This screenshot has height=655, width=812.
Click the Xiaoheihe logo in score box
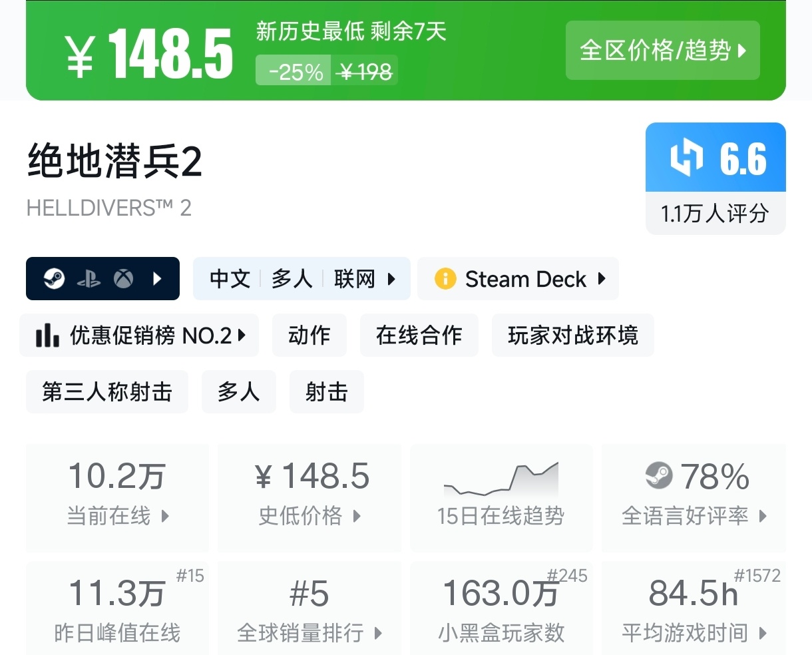686,158
